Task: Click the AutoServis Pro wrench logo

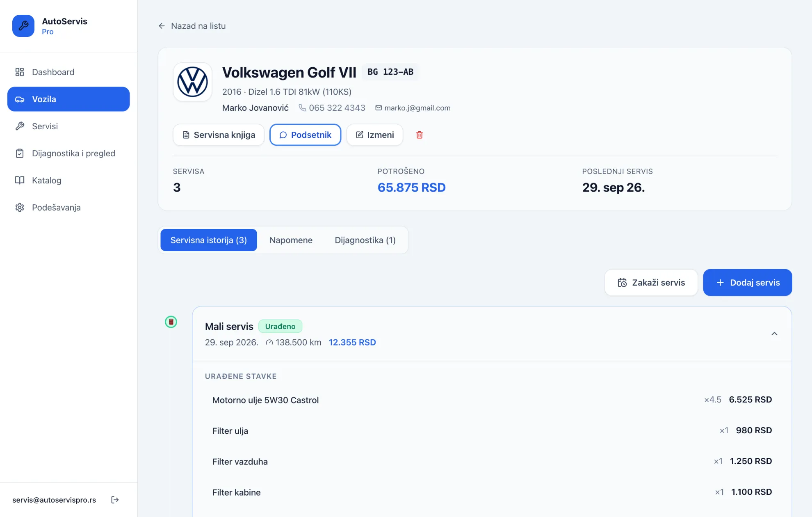Action: click(23, 26)
